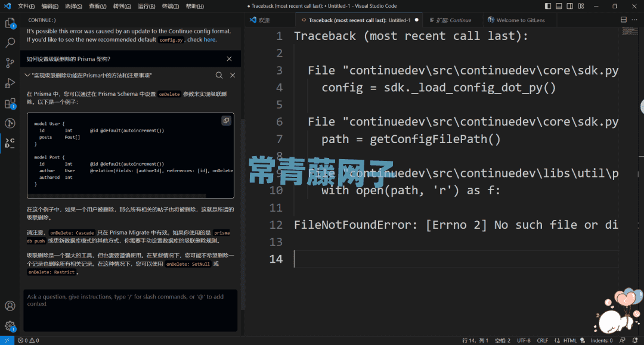This screenshot has height=345, width=644.
Task: Click the 'path = getConfigFilePath()' line
Action: click(411, 139)
